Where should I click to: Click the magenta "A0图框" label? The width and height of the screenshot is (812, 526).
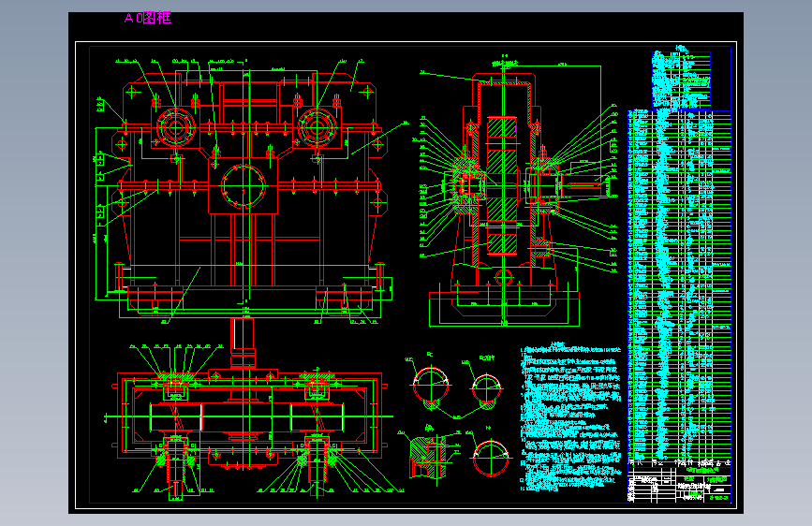pos(148,18)
